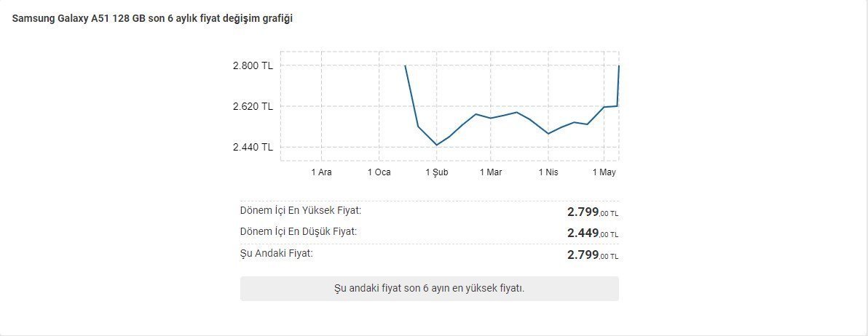Click the Samsung Galaxy A51 chart title
The width and height of the screenshot is (868, 336).
[x=153, y=18]
